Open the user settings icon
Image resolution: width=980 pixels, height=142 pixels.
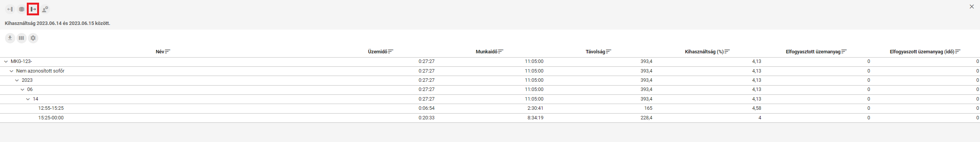pyautogui.click(x=45, y=9)
